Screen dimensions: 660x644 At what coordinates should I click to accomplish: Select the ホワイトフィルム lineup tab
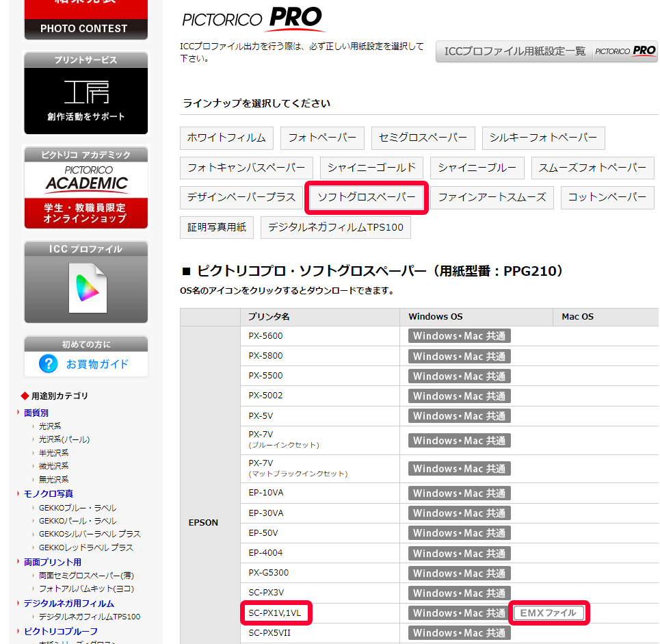226,138
